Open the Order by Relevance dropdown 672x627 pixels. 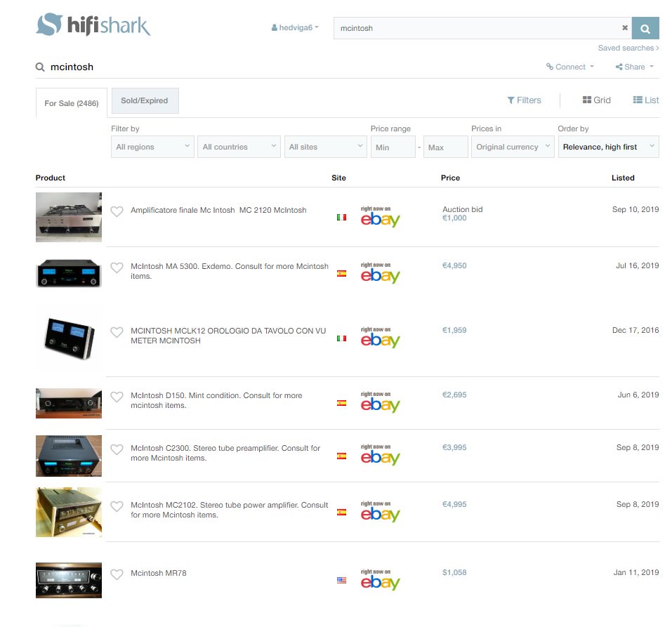point(609,147)
